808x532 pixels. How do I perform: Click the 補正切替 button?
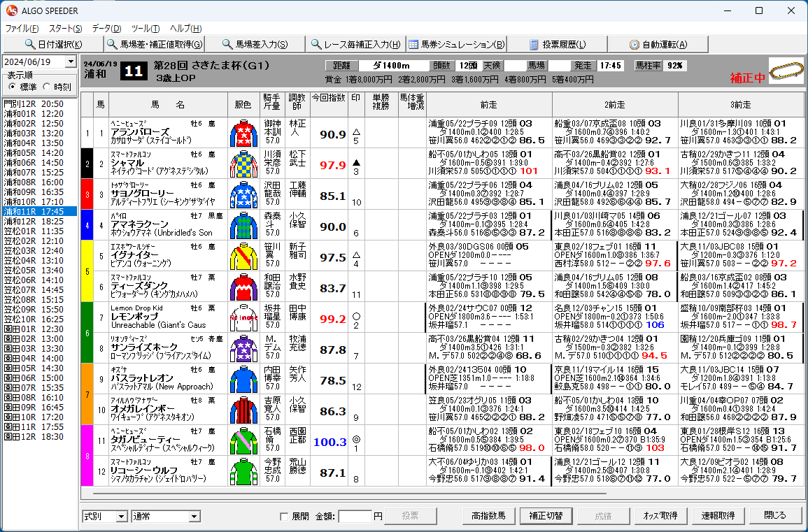[x=546, y=515]
